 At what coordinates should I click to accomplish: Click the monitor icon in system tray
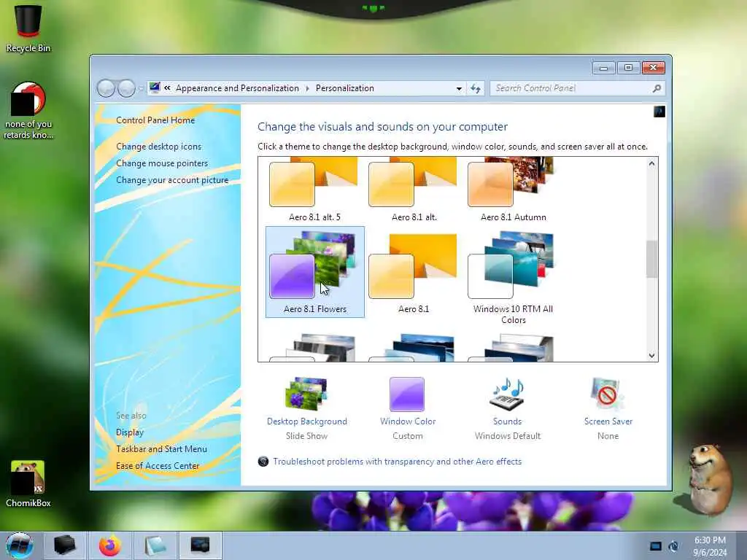click(656, 546)
